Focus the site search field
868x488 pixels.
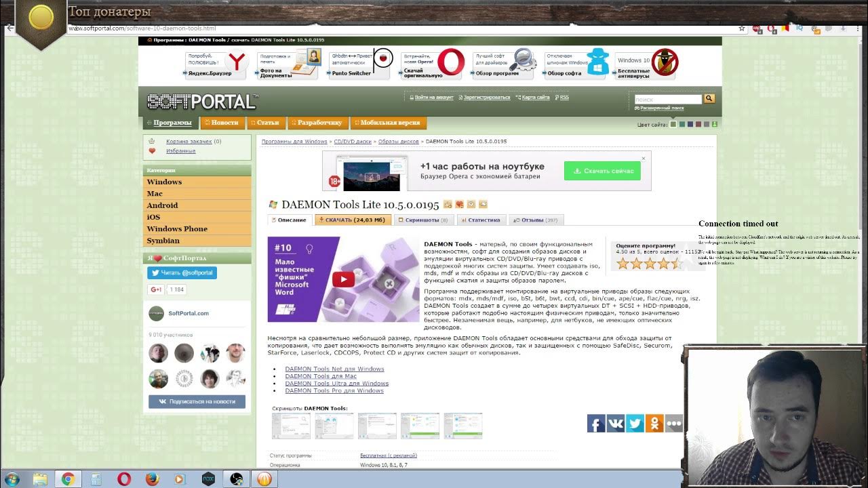pyautogui.click(x=668, y=99)
